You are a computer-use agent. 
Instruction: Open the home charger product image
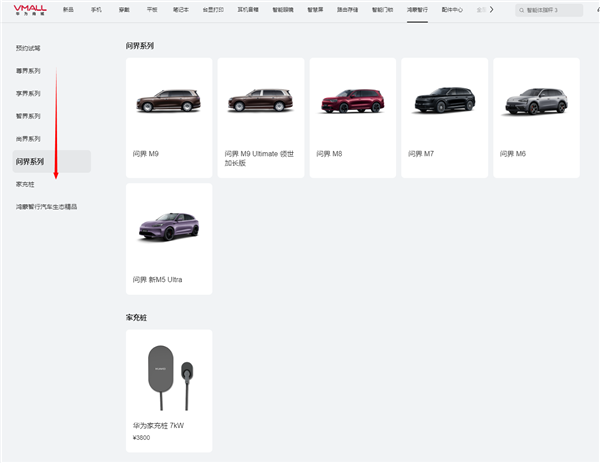tap(170, 378)
